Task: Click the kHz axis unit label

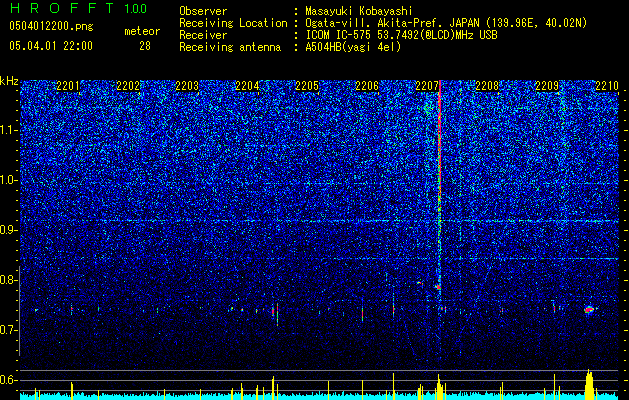Action: pyautogui.click(x=9, y=81)
